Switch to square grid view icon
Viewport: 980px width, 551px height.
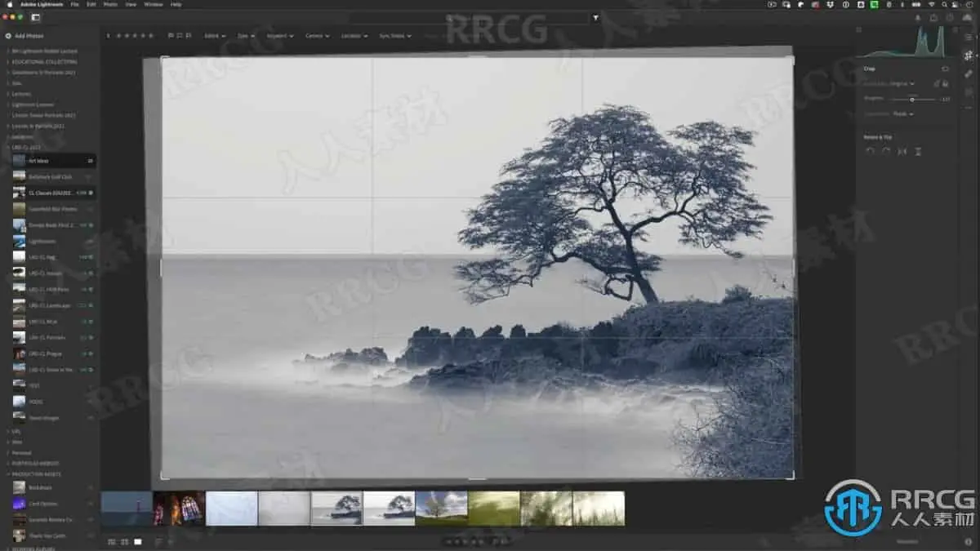tap(124, 541)
